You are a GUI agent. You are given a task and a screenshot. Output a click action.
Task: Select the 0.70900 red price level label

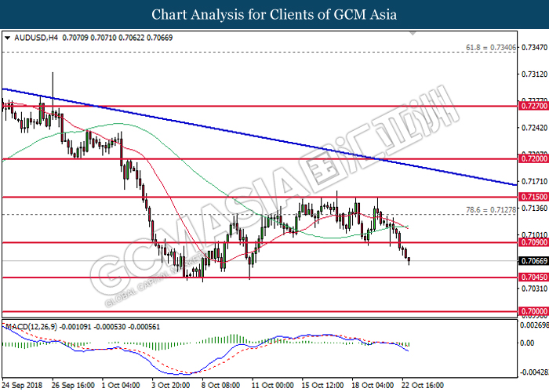[533, 242]
